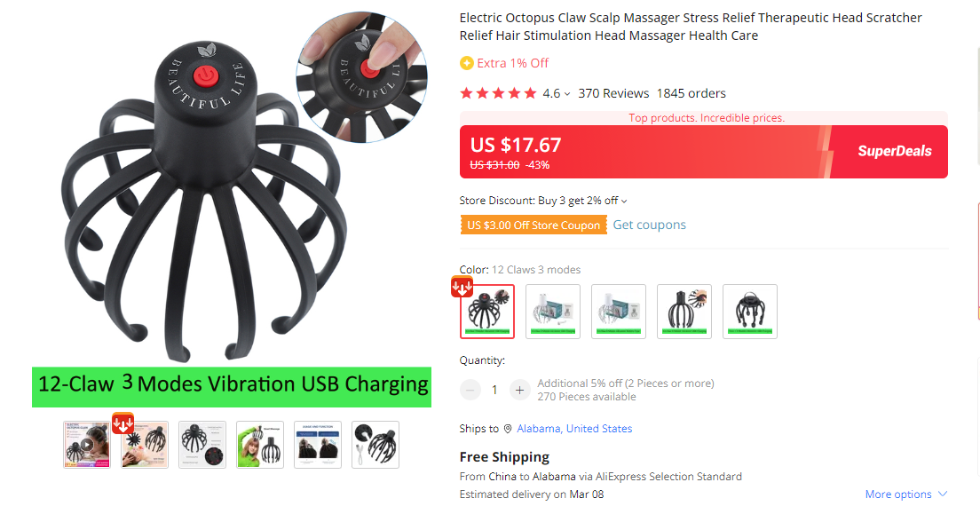Change shipping destination Alabama, United States

574,429
